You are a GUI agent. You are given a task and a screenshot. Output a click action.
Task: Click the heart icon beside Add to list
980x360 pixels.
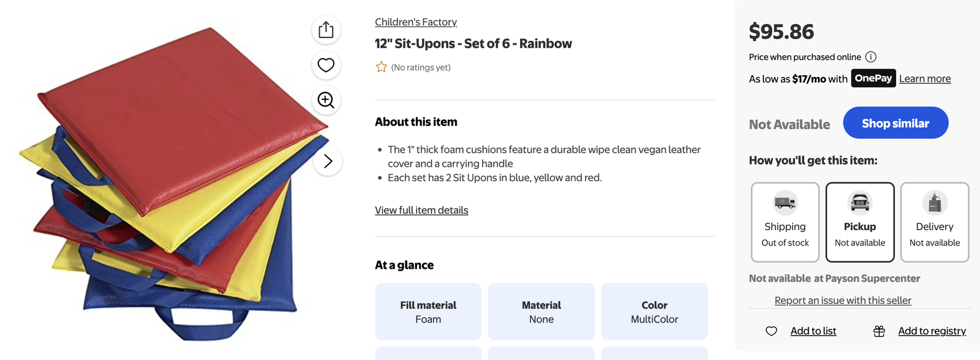tap(771, 331)
